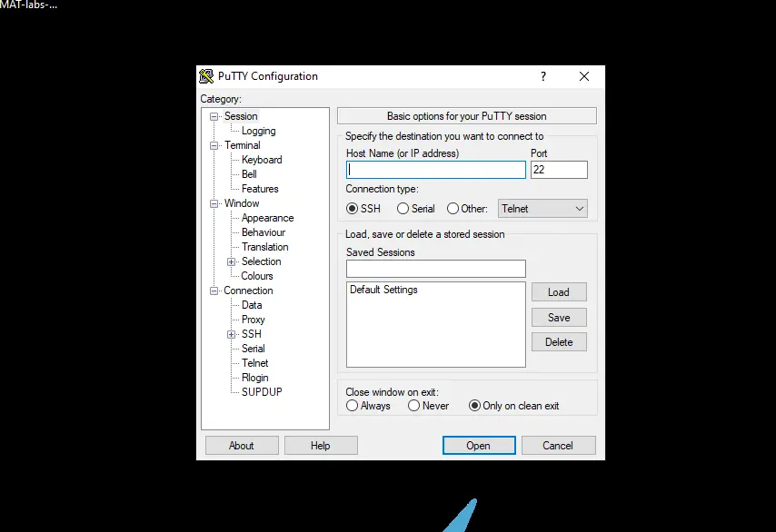Open the Keyboard settings category

262,160
